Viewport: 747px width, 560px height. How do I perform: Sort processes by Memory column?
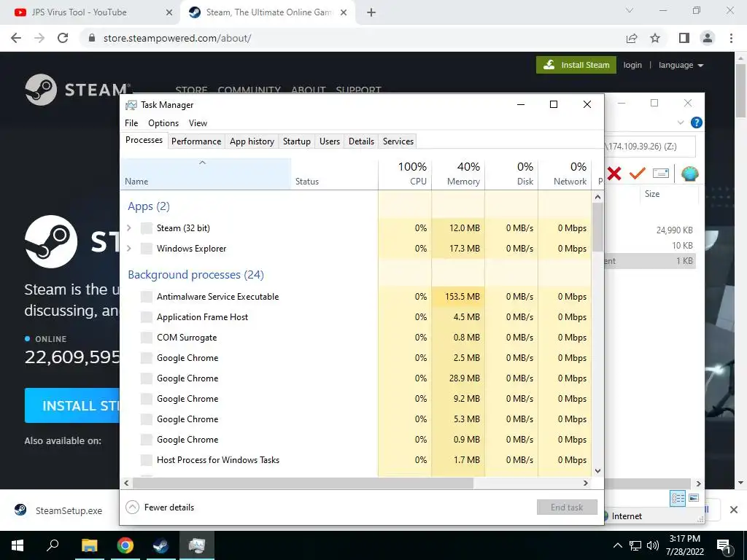(x=458, y=174)
